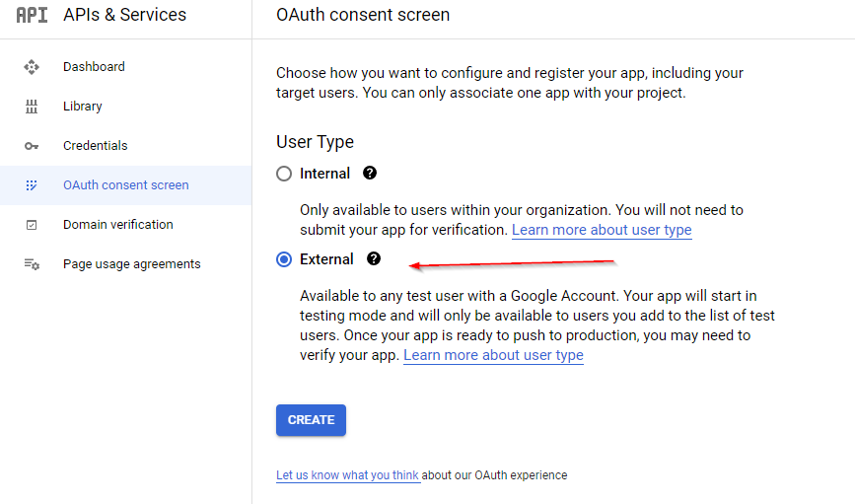Screen dimensions: 855x504
Task: Open Learn more link under Internal
Action: tap(602, 230)
